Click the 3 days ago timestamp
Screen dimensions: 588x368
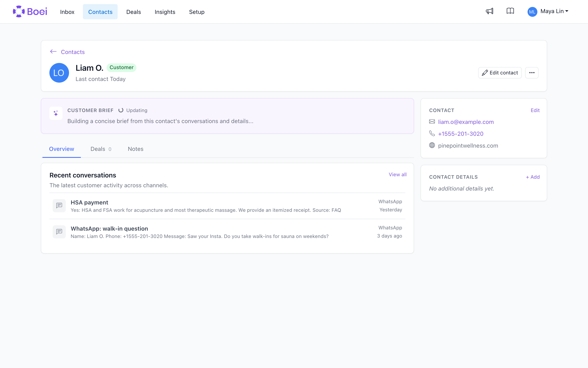pos(390,236)
